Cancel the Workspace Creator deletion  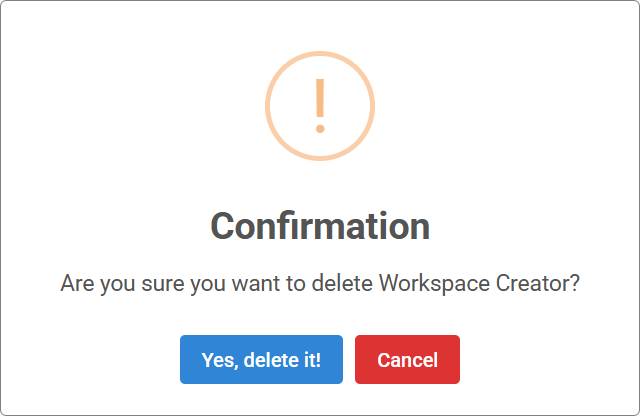pos(407,359)
